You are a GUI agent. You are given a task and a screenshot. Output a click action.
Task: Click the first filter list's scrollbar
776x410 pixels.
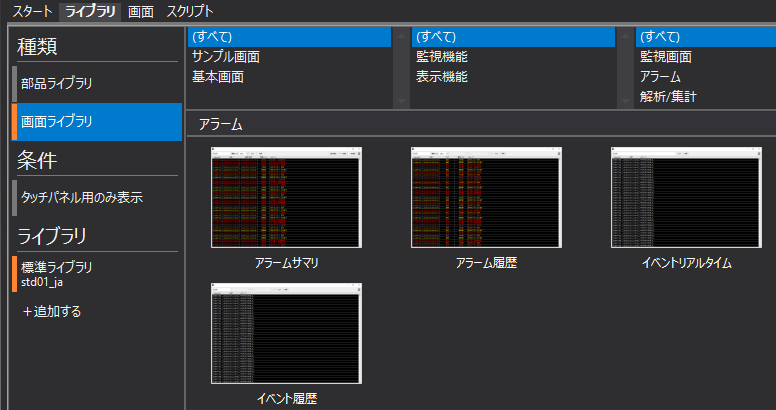coord(401,68)
